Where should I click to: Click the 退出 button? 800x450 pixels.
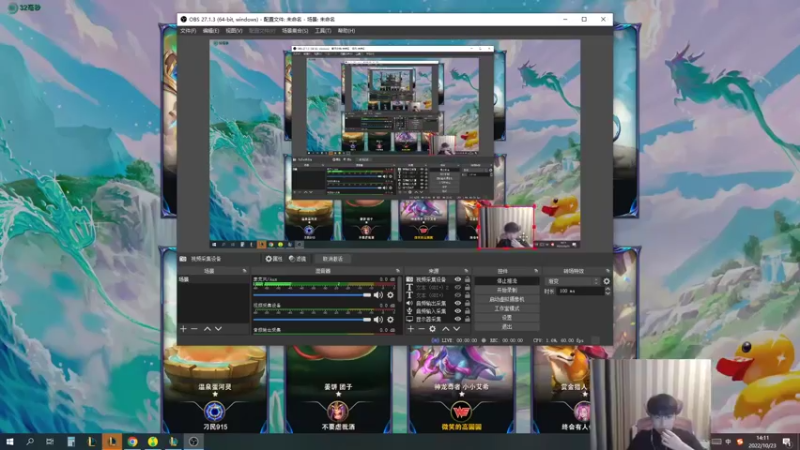click(x=507, y=327)
